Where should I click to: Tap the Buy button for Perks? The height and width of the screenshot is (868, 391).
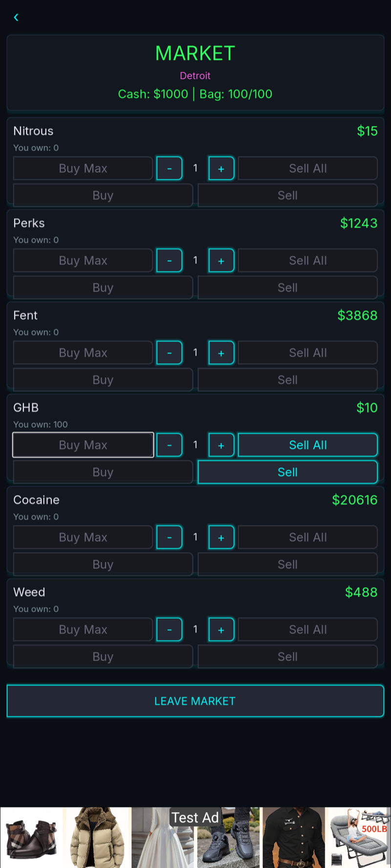(x=103, y=288)
